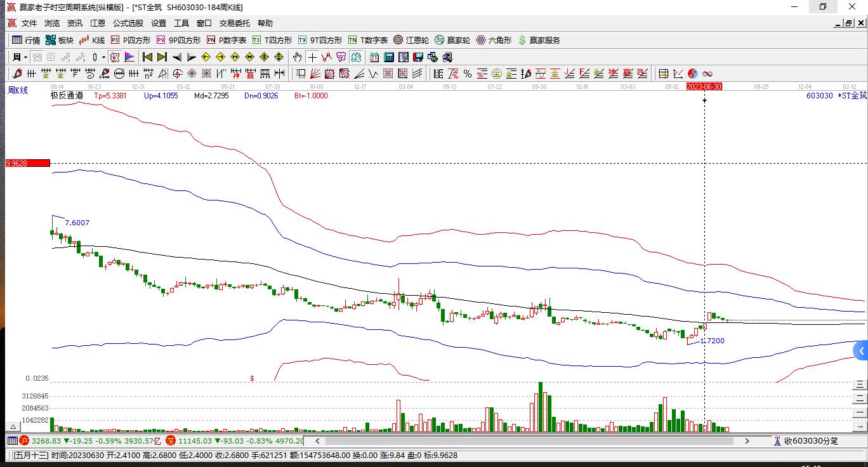The image size is (868, 467).
Task: Open the 窗口 menu
Action: 204,23
